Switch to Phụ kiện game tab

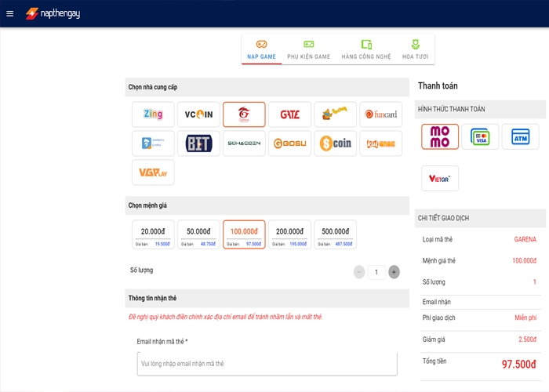[x=308, y=49]
